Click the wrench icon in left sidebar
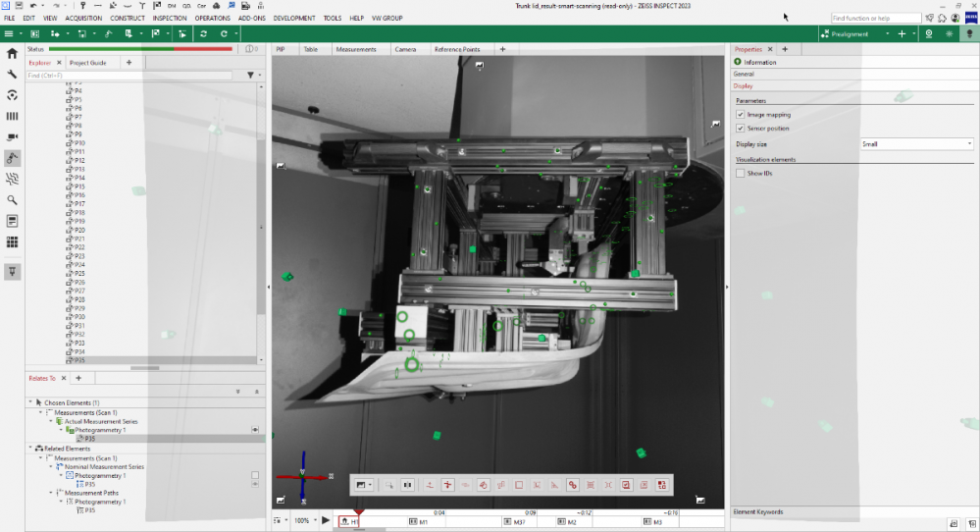Screen dimensions: 980x532 pyautogui.click(x=12, y=75)
